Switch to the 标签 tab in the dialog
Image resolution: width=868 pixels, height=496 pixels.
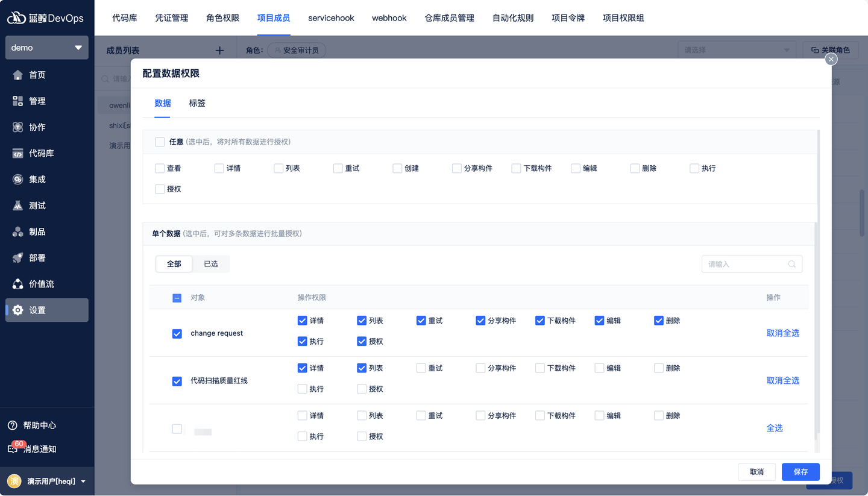[197, 102]
